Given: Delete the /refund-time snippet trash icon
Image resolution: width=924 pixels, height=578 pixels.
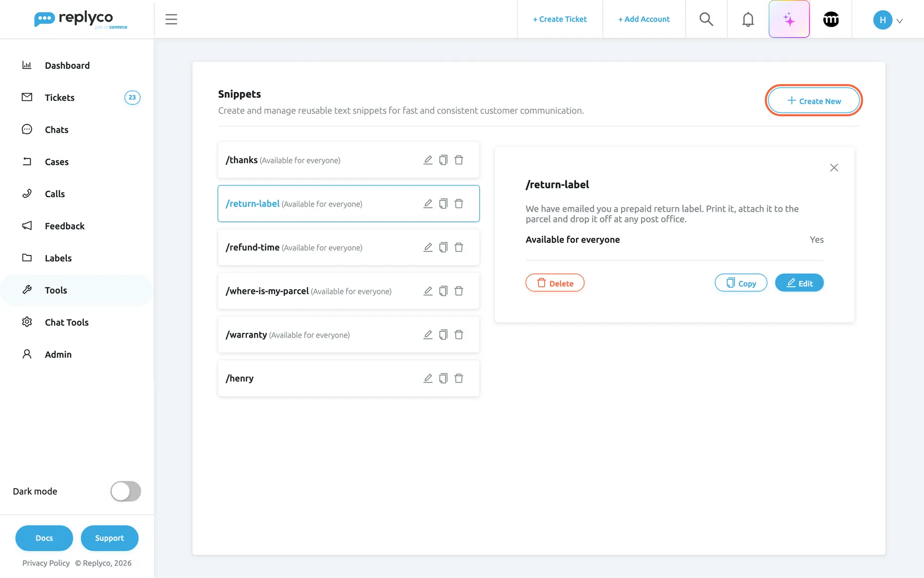Looking at the screenshot, I should [459, 247].
